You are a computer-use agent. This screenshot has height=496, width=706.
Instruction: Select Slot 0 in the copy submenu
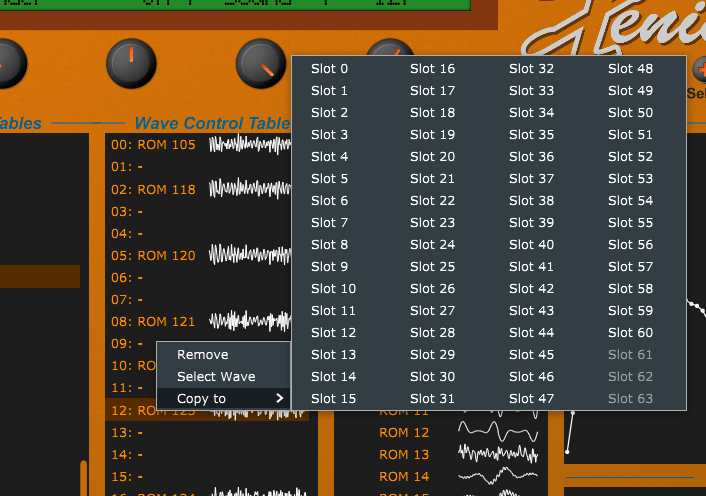[330, 69]
